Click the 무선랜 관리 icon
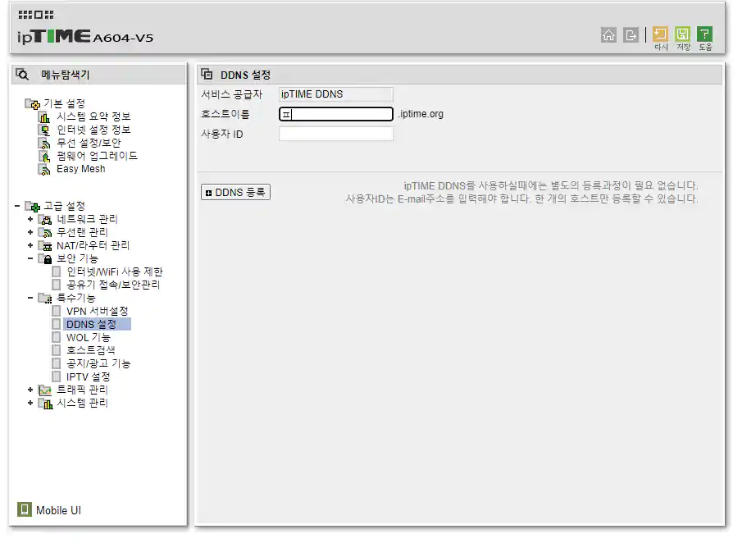 [45, 232]
